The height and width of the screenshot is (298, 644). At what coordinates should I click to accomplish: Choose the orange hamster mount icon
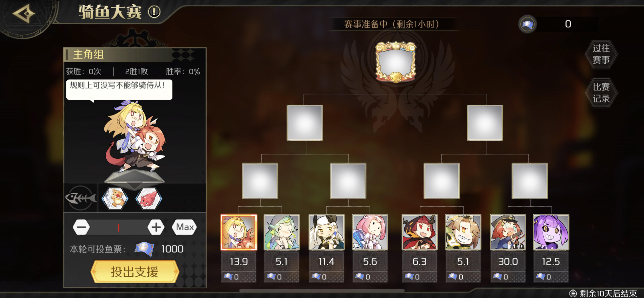tap(115, 198)
